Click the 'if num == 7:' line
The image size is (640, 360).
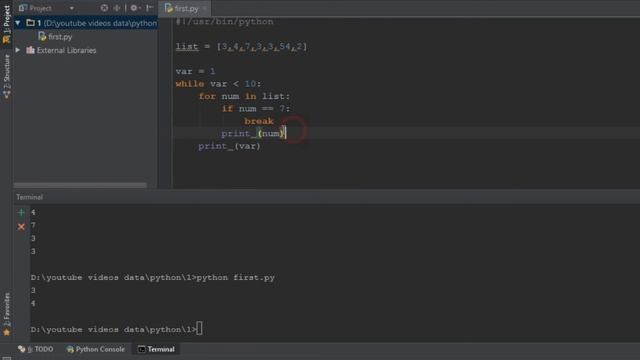256,109
